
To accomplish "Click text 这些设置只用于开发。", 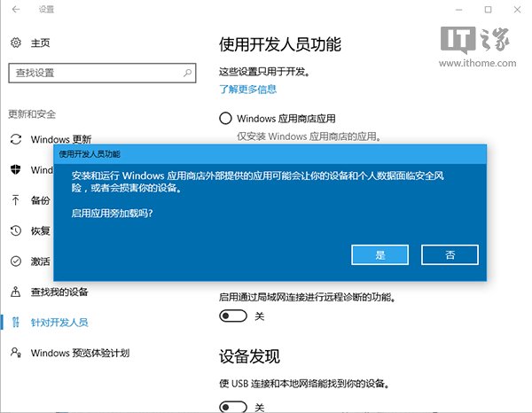I will [x=264, y=72].
